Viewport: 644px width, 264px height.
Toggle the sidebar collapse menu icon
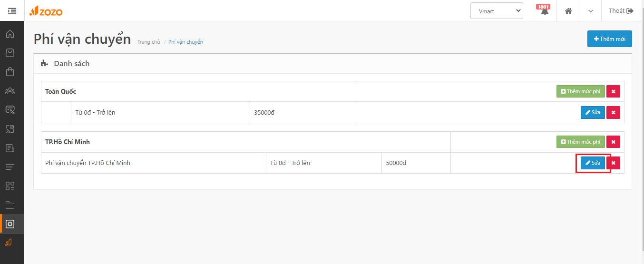[x=12, y=10]
